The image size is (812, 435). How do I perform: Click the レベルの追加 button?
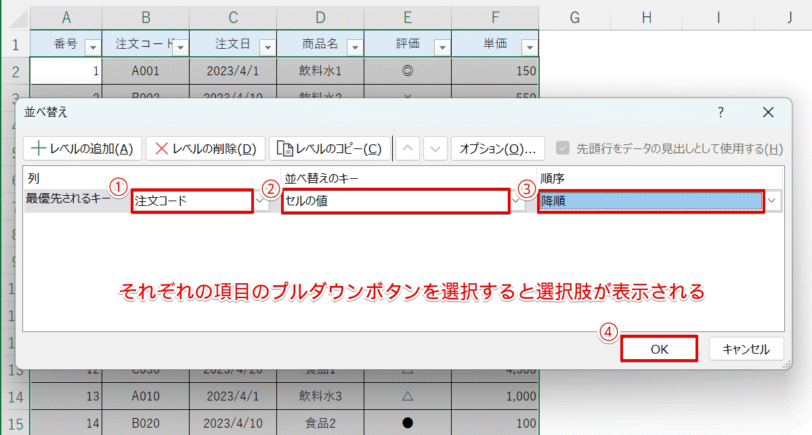[82, 149]
